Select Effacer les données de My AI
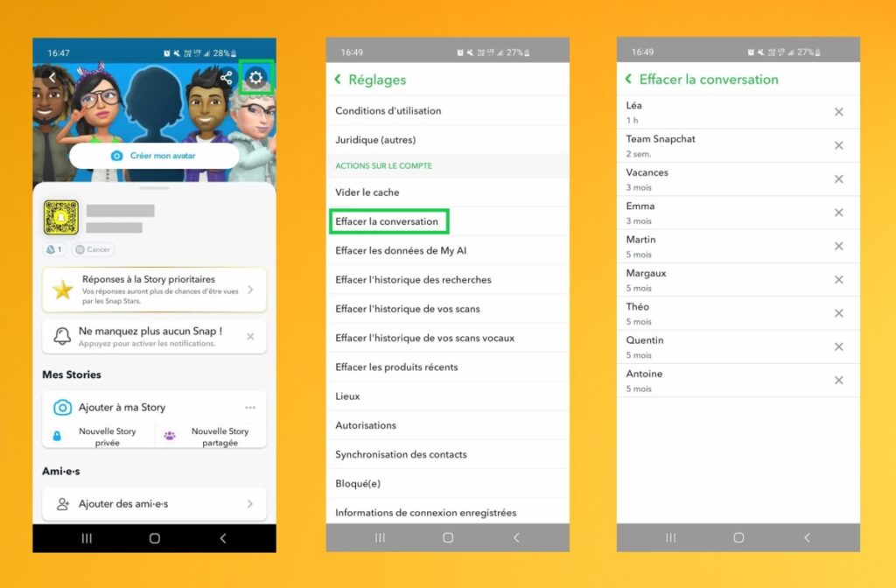896x588 pixels. (447, 251)
